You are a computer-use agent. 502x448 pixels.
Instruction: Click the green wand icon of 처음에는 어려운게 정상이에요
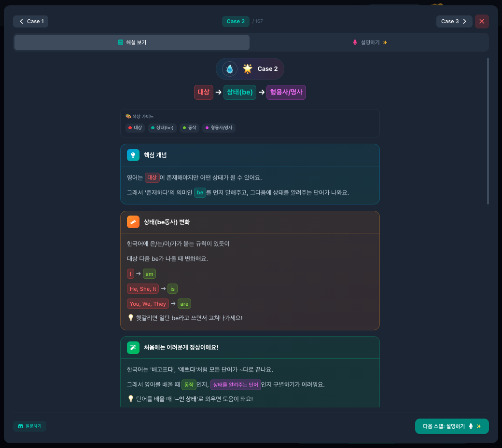[x=133, y=348]
